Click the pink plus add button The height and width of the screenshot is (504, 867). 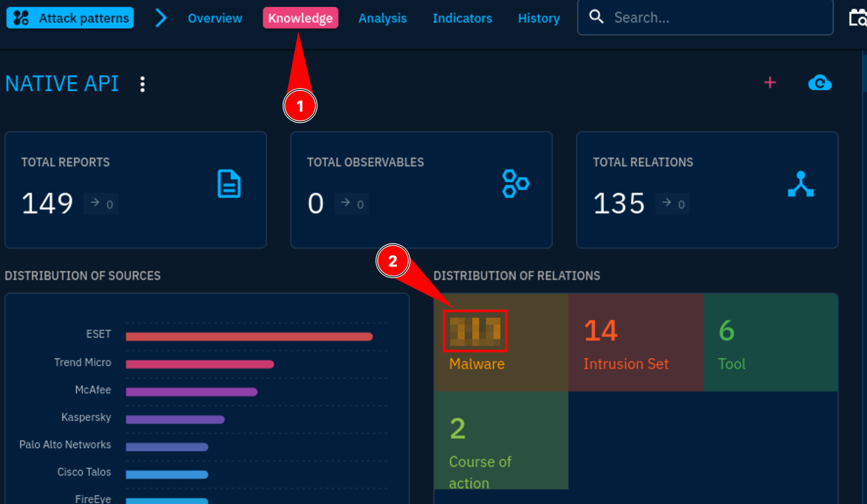tap(770, 83)
